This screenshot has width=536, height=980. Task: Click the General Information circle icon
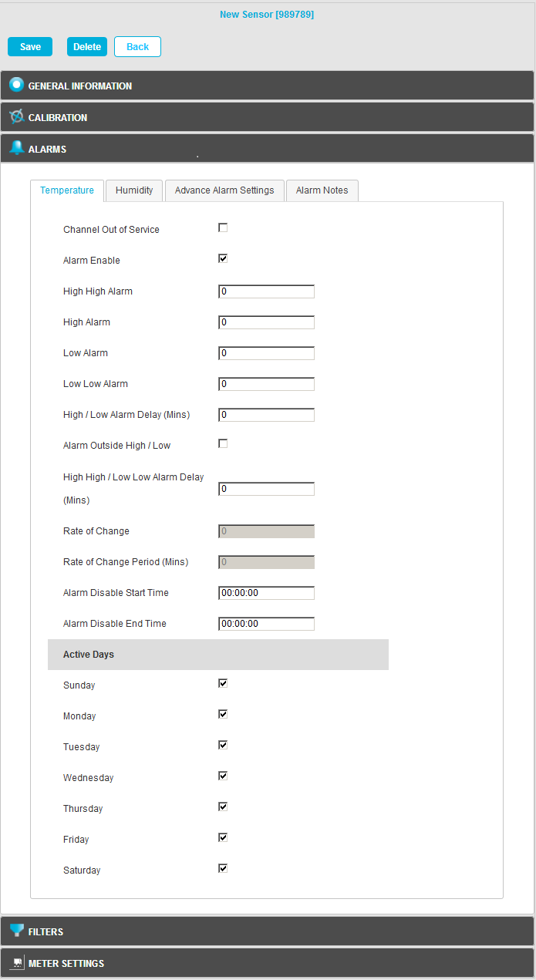click(16, 85)
